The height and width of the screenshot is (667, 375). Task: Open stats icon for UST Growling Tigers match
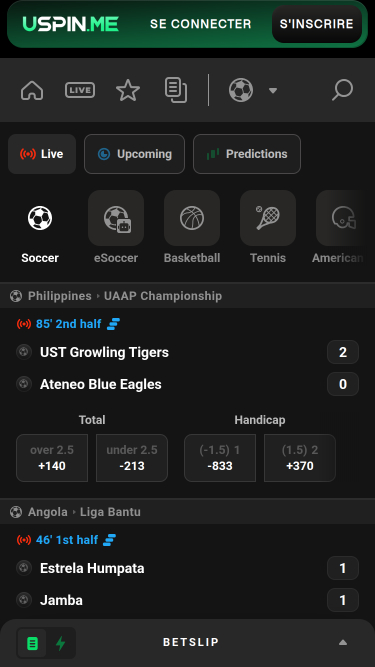(x=113, y=324)
